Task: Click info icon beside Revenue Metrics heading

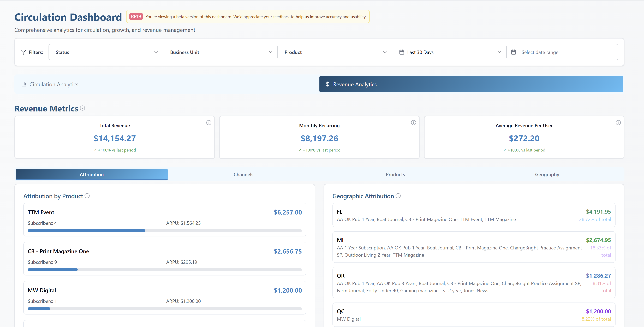Action: 82,108
